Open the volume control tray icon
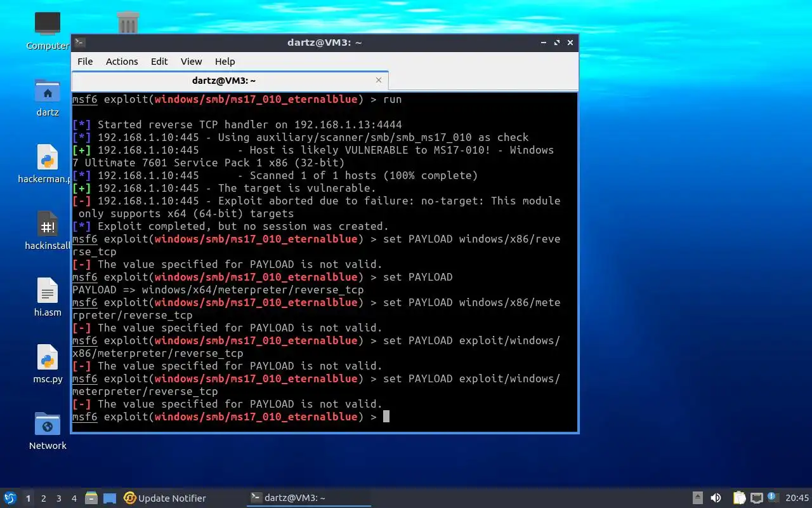Viewport: 812px width, 508px height. [716, 498]
